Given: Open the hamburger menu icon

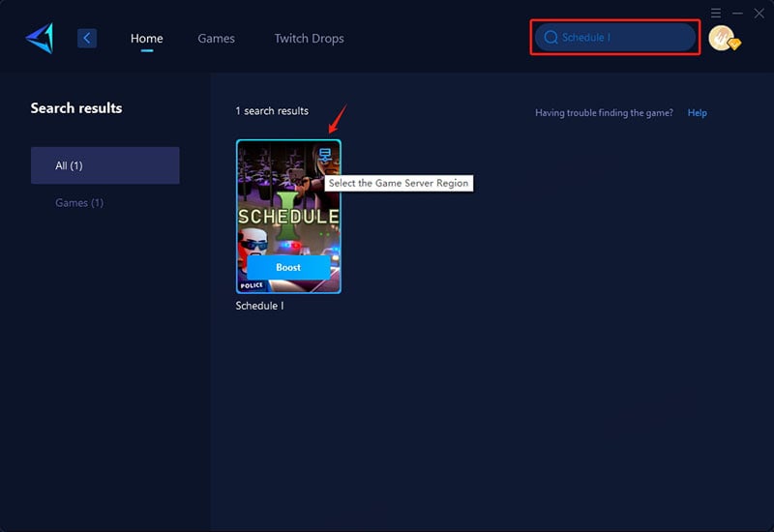Looking at the screenshot, I should 716,13.
